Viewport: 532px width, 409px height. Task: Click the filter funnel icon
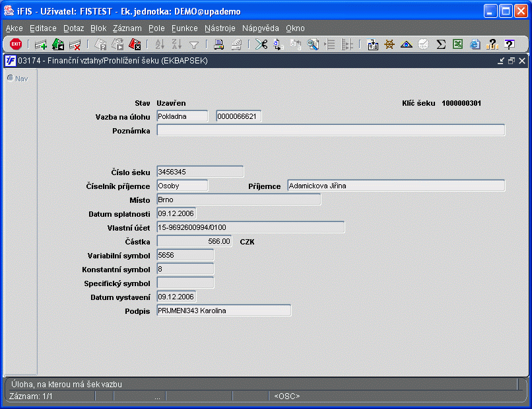194,45
